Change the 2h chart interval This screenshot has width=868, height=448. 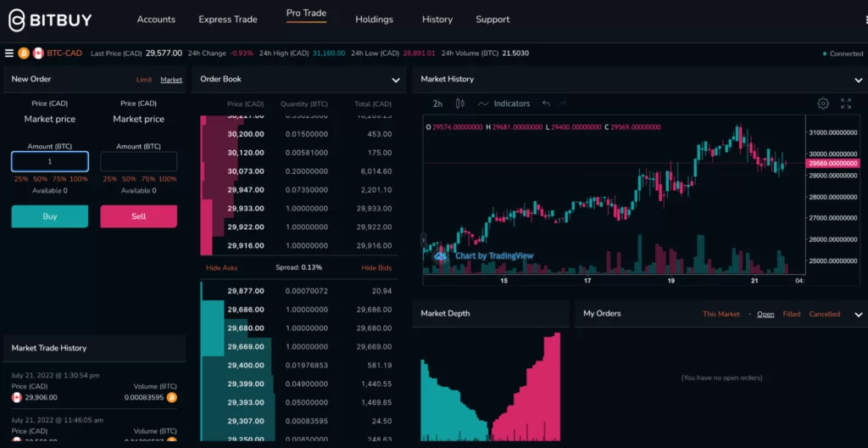[437, 104]
